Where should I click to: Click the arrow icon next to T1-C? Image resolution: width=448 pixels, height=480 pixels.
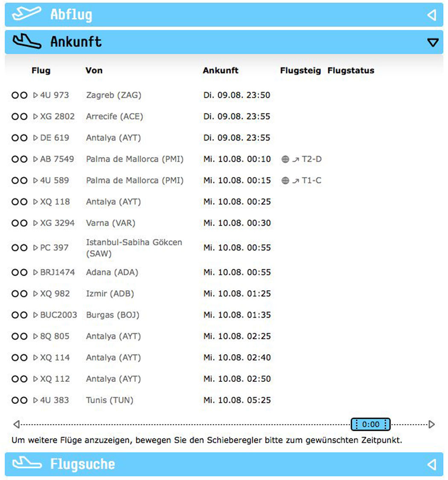point(296,181)
